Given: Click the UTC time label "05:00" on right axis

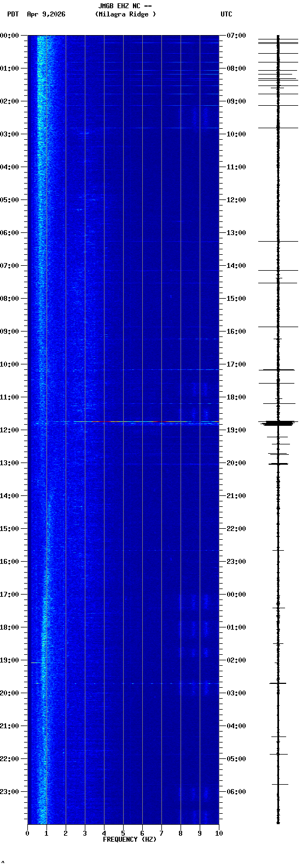Looking at the screenshot, I should tap(236, 759).
